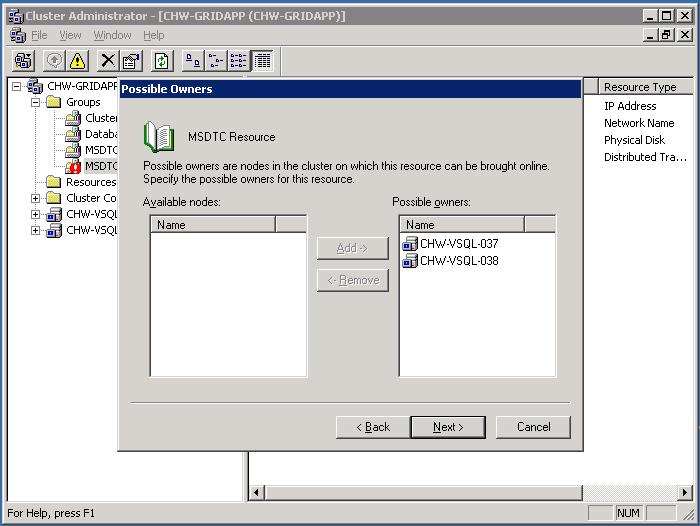Viewport: 700px width, 526px height.
Task: Click the Open Connection toolbar icon
Action: coord(23,60)
